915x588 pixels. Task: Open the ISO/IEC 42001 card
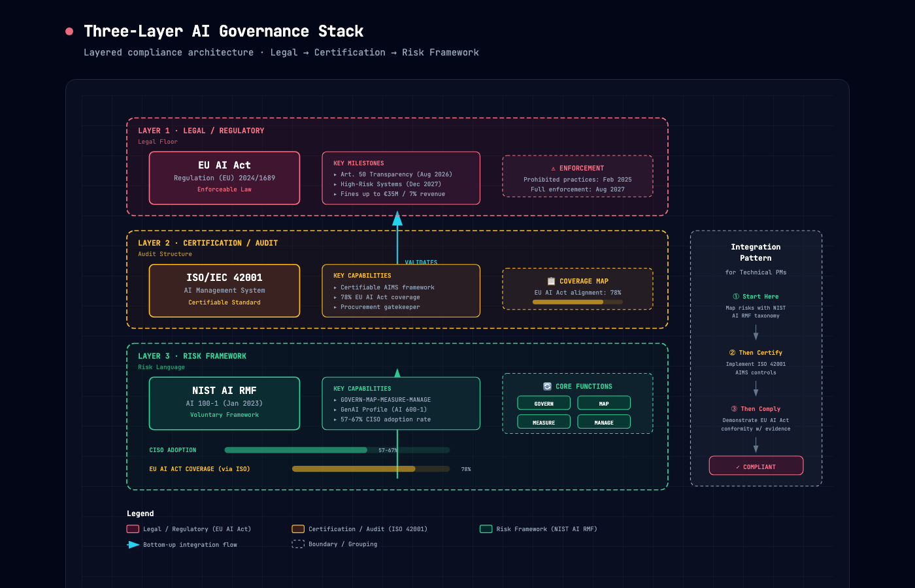225,291
